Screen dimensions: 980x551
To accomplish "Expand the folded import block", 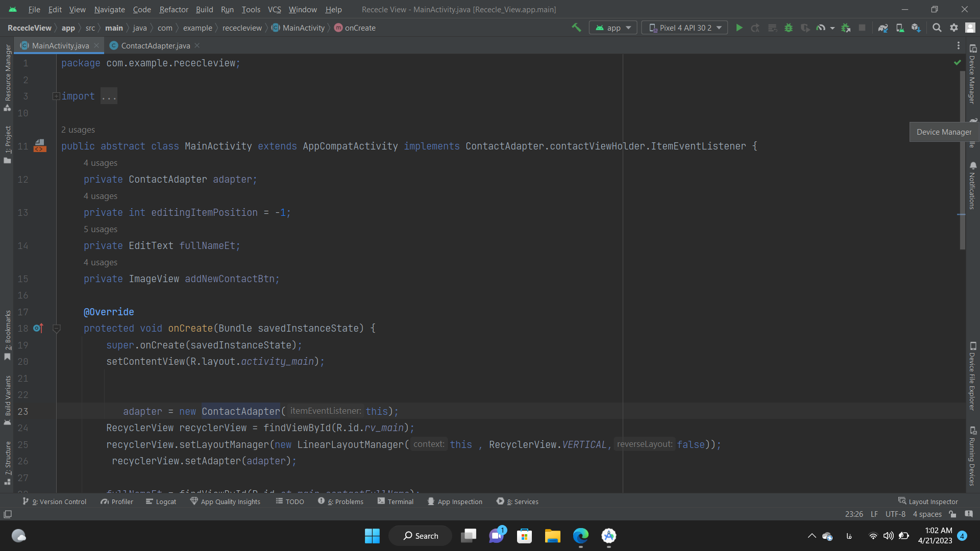I will tap(56, 96).
